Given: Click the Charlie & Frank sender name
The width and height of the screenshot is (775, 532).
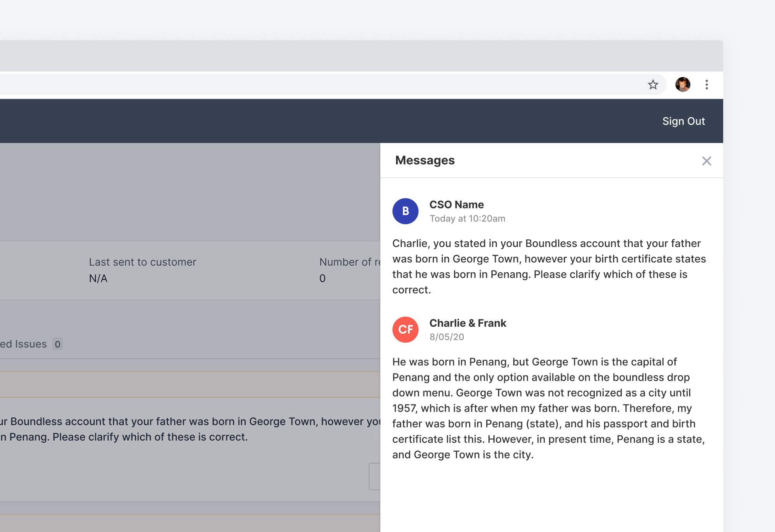Looking at the screenshot, I should (468, 323).
